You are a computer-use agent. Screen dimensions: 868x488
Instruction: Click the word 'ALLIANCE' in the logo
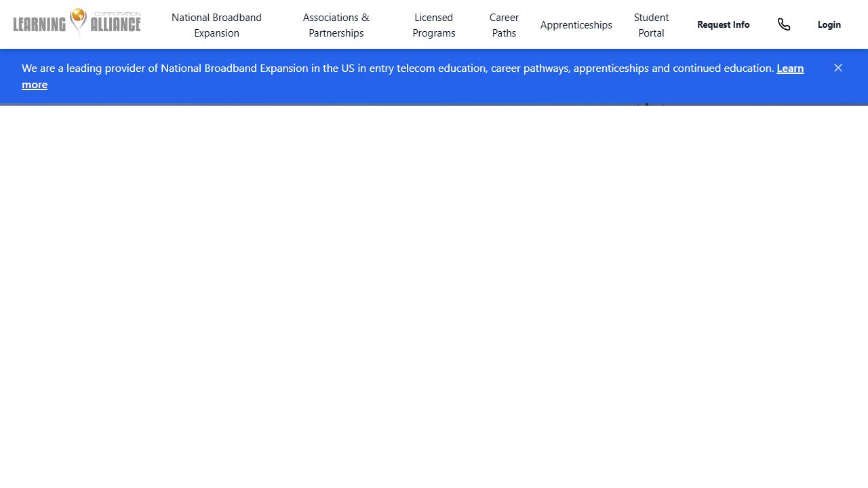tap(115, 26)
